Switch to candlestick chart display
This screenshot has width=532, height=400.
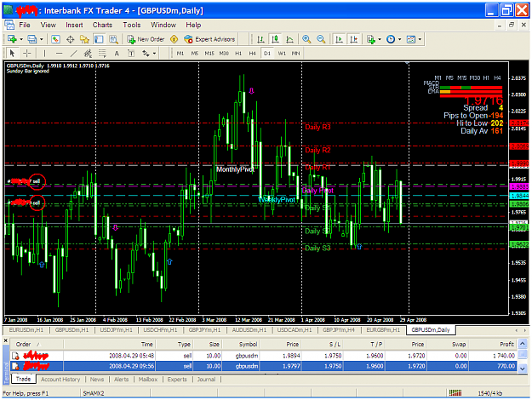275,39
